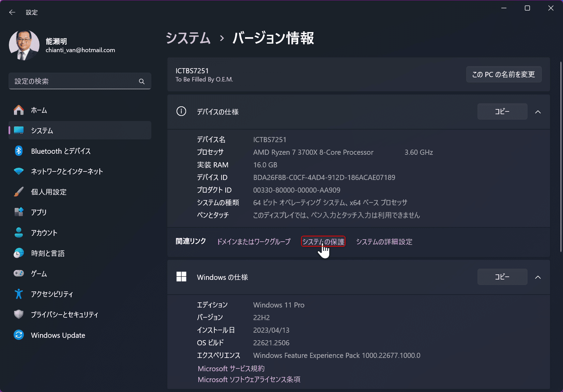This screenshot has height=392, width=563.
Task: Collapse the Windows の仕様 section chevron
Action: pos(538,277)
